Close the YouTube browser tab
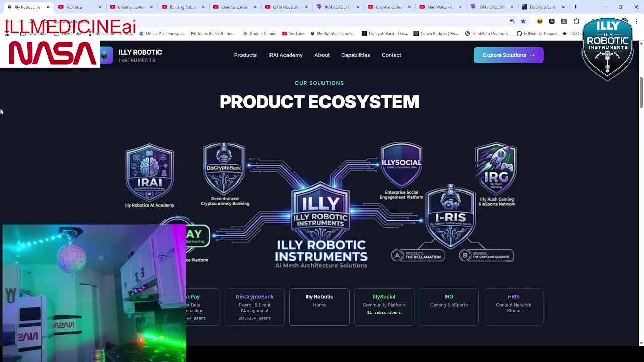 tap(100, 7)
